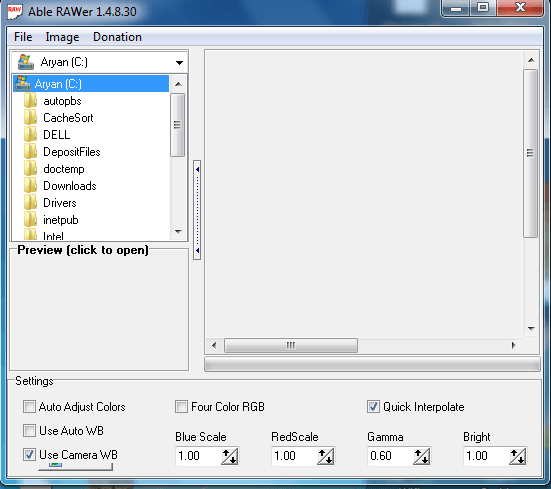Click the CacheSort folder icon

[30, 118]
